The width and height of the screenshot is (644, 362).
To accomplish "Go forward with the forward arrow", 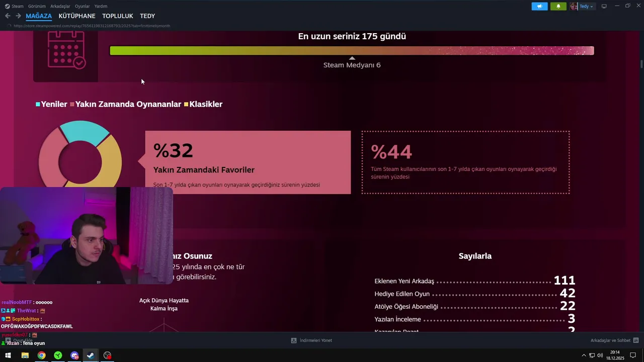I will 18,16.
